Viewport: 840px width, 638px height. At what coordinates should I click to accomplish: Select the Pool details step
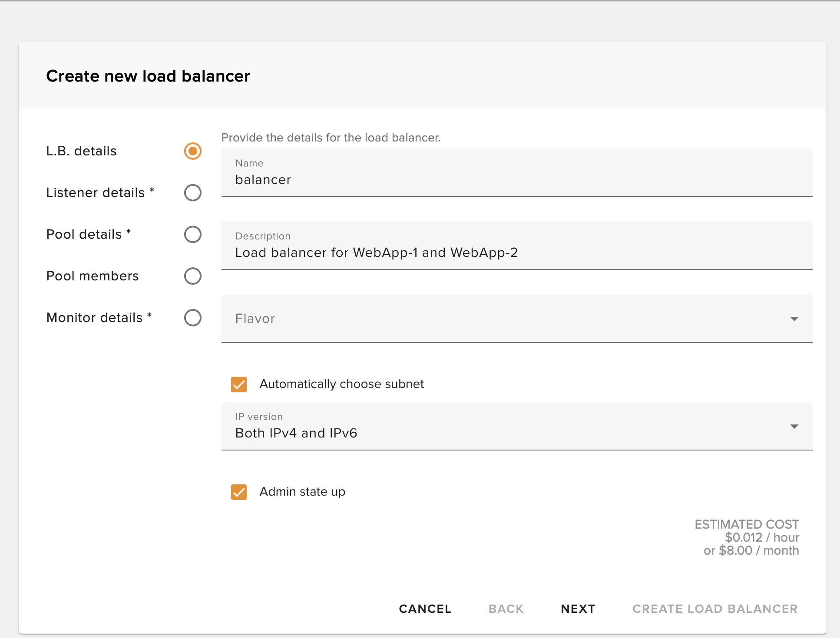192,234
